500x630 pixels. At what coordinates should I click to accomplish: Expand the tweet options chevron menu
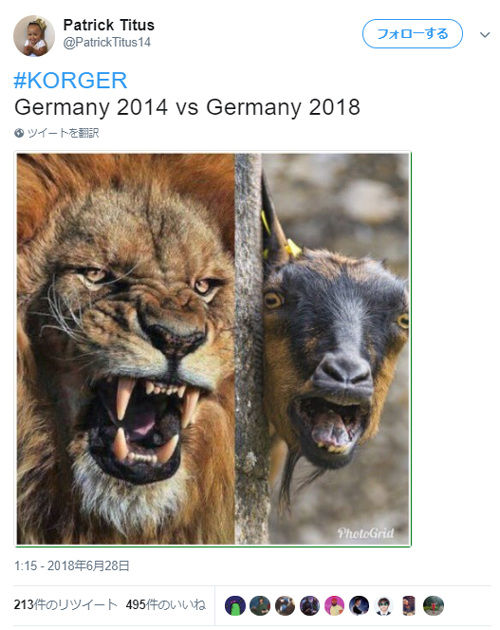tap(485, 35)
